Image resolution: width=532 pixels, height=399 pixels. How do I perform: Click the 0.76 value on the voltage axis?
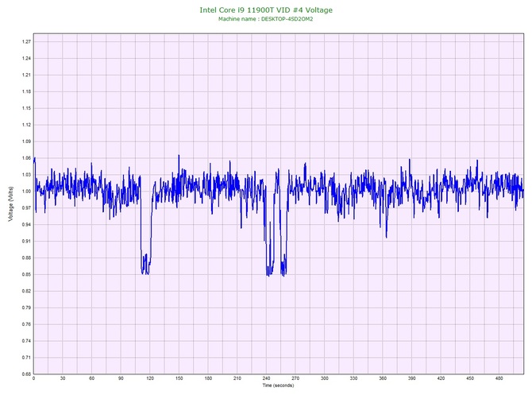(x=26, y=324)
